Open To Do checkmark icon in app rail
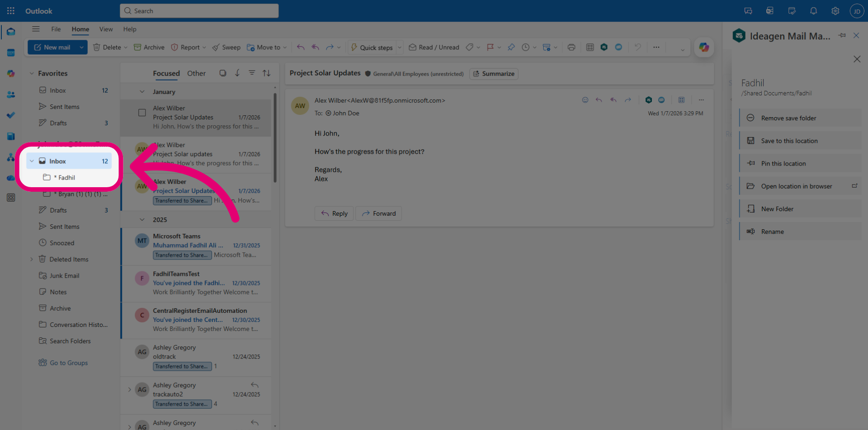 [x=11, y=115]
